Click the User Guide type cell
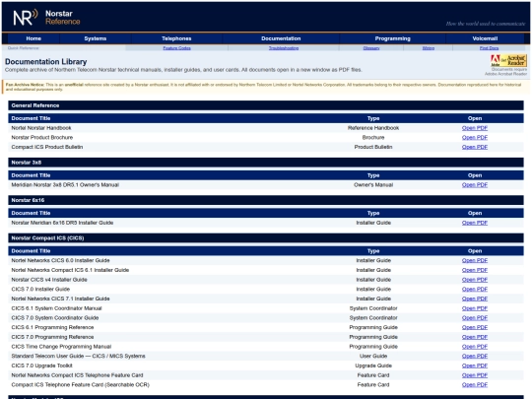Screen dimensions: 532x399 [373, 356]
